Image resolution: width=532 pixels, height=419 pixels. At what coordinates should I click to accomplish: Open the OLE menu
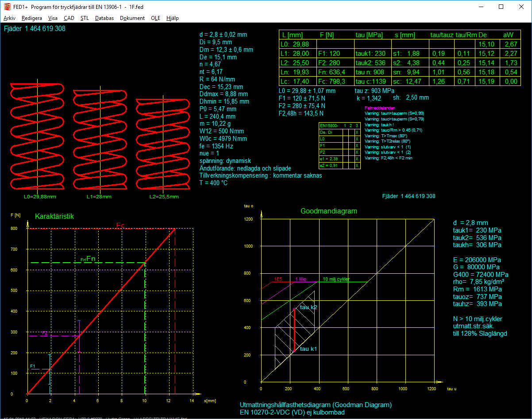click(x=155, y=18)
